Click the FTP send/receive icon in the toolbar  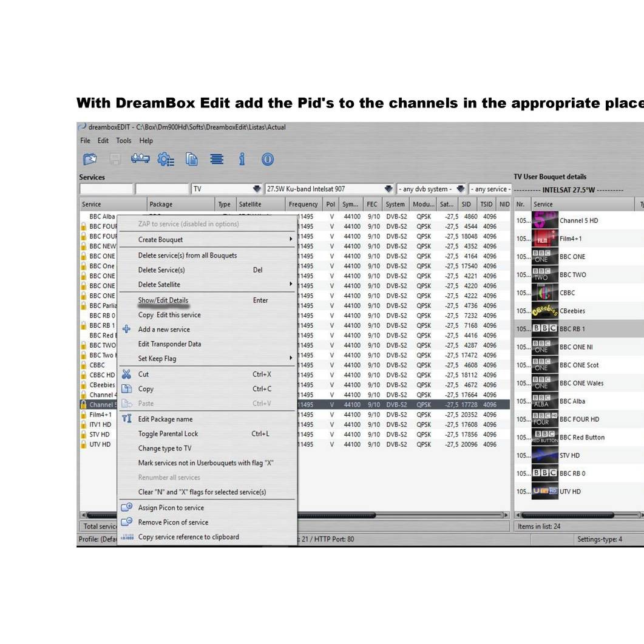click(x=139, y=158)
